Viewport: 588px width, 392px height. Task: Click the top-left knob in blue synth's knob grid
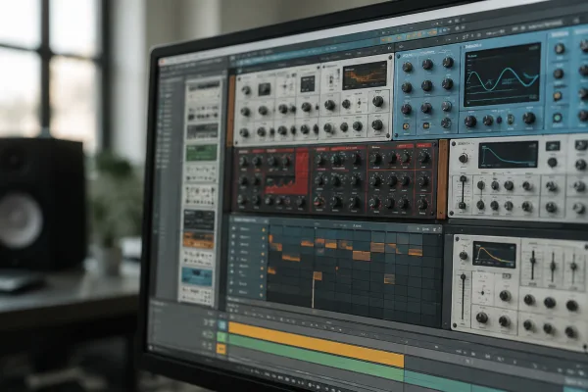(407, 68)
